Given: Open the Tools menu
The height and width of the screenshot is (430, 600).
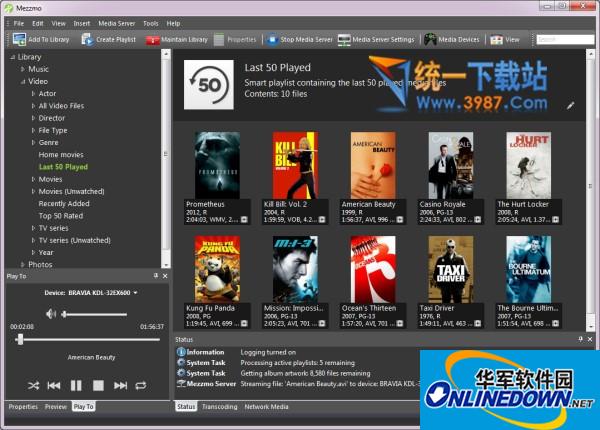Looking at the screenshot, I should coord(151,23).
